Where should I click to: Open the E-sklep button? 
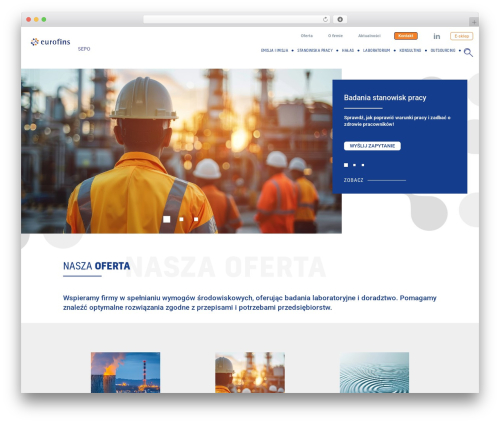click(461, 36)
